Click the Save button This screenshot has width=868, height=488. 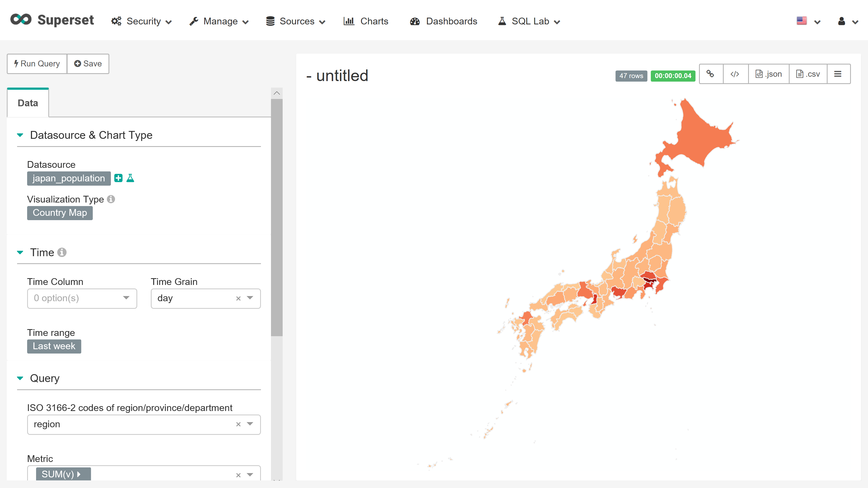click(88, 64)
